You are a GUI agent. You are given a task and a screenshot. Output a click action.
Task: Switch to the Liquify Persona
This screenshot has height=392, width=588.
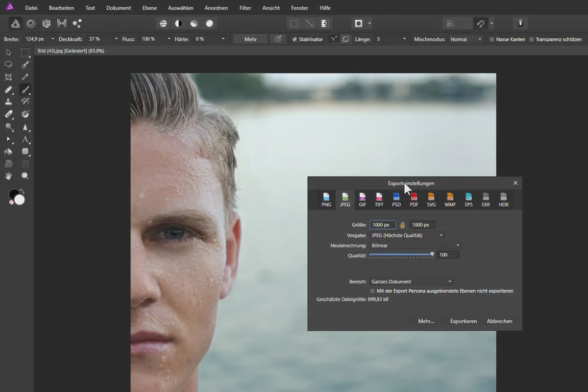tap(31, 23)
